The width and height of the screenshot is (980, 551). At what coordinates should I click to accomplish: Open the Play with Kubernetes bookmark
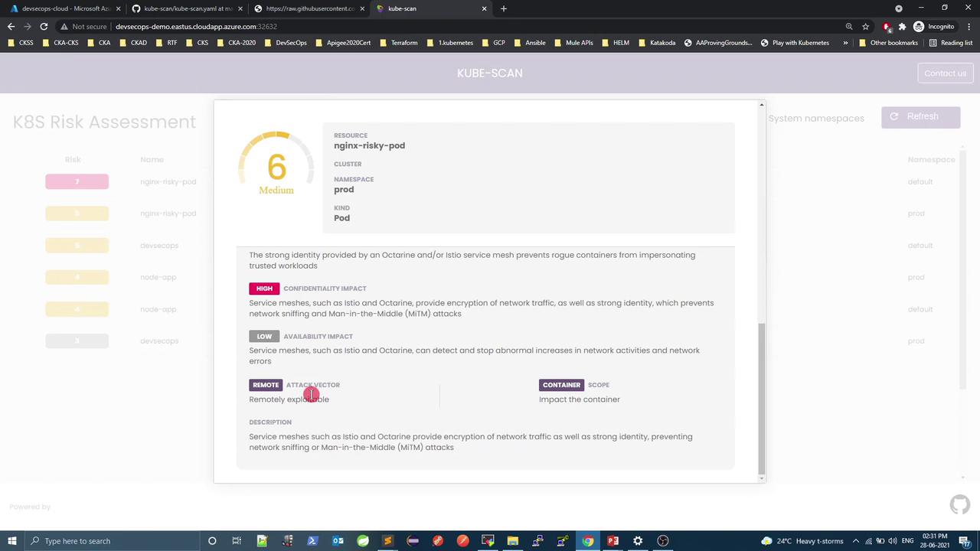pyautogui.click(x=795, y=43)
